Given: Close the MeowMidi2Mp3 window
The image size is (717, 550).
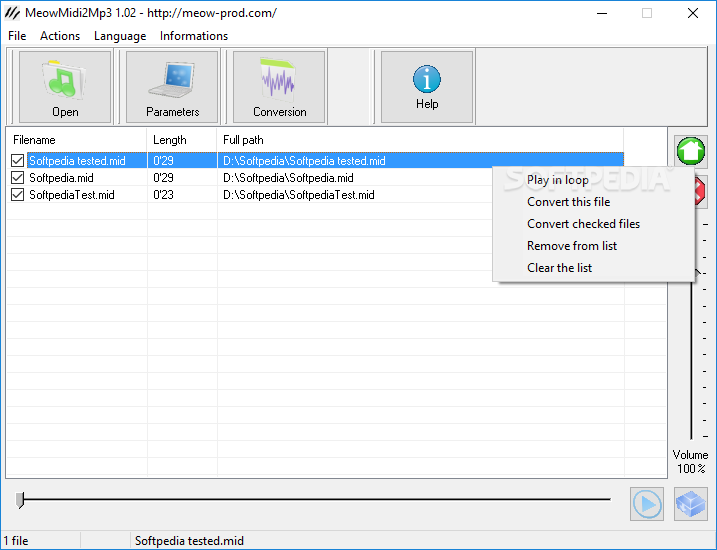Looking at the screenshot, I should click(693, 13).
